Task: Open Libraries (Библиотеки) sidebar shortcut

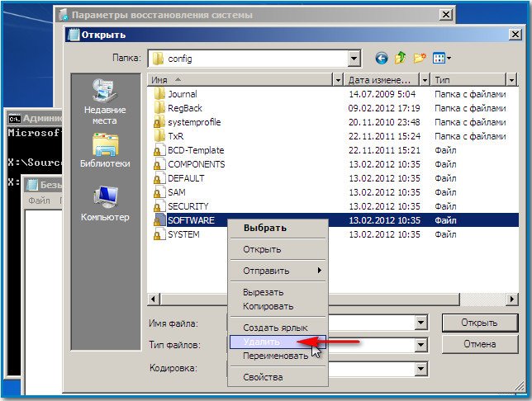Action: click(104, 150)
